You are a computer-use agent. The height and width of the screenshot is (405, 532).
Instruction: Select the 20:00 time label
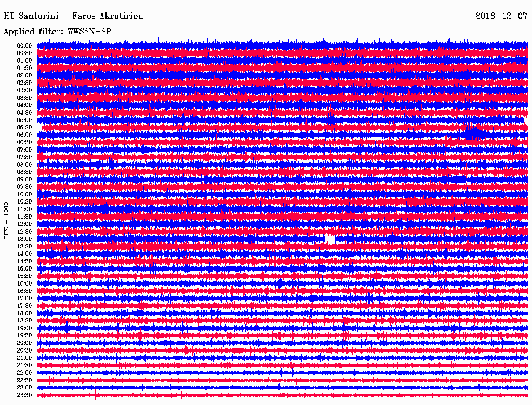point(24,343)
